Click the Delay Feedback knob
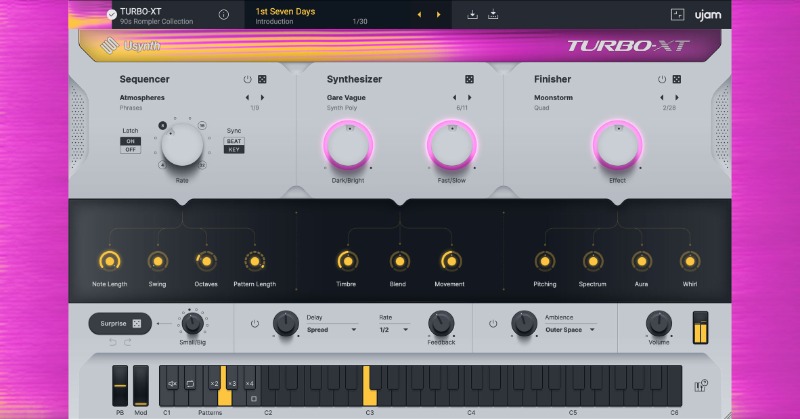The width and height of the screenshot is (800, 419). 441,323
